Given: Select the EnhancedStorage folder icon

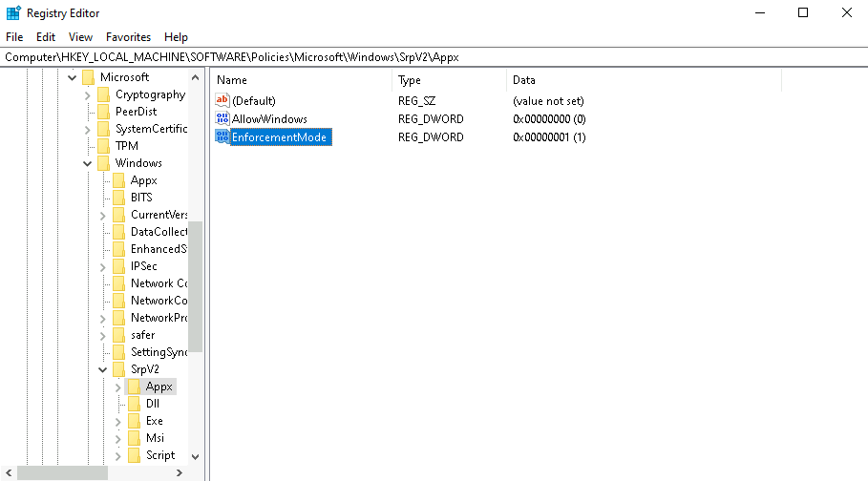Looking at the screenshot, I should click(119, 249).
